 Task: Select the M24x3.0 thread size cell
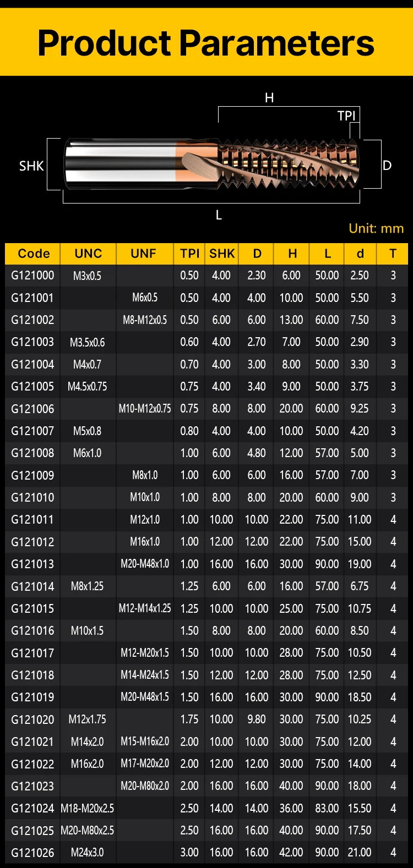(x=87, y=853)
